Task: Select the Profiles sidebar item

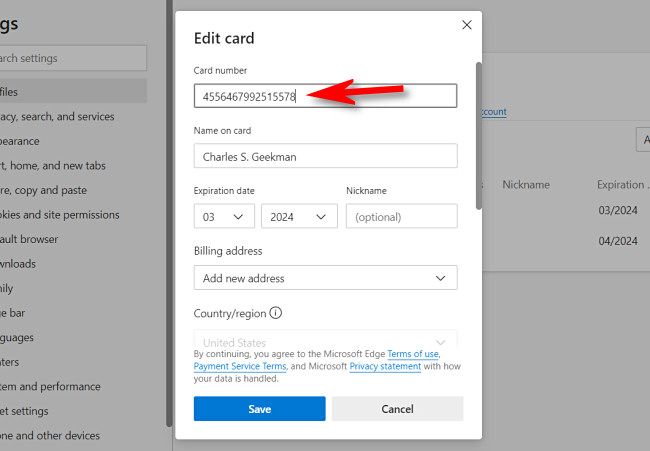Action: [73, 91]
